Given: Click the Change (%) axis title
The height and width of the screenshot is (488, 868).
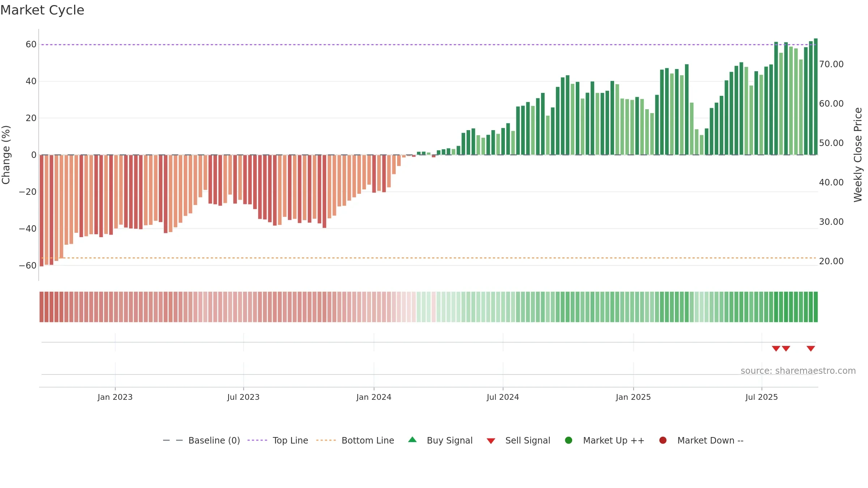Looking at the screenshot, I should tap(6, 155).
